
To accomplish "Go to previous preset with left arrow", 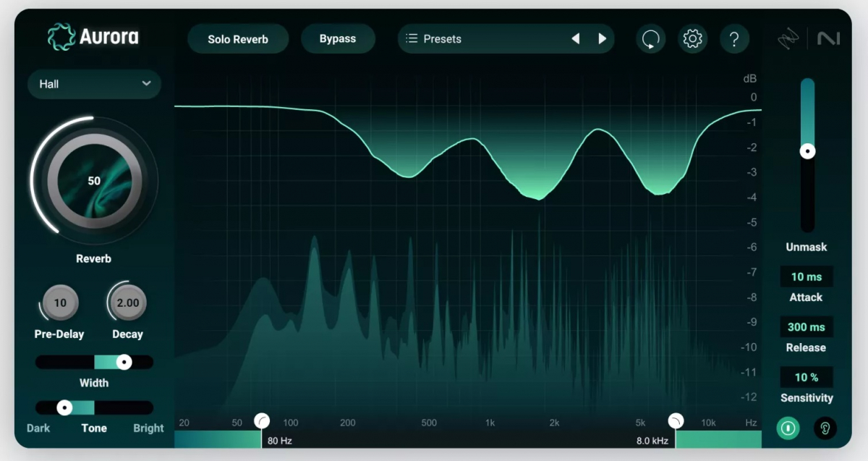I will pos(576,39).
